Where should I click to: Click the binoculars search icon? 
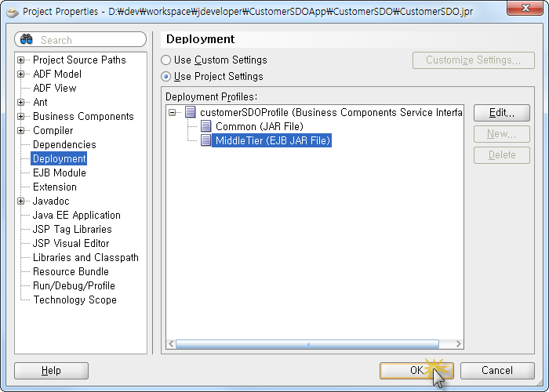click(x=26, y=39)
